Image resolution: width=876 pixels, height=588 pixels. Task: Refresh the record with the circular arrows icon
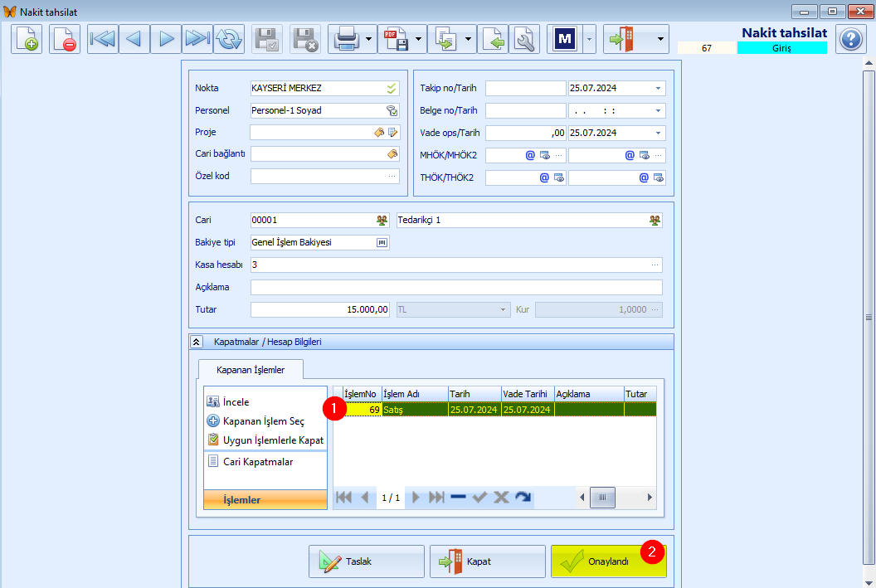pyautogui.click(x=229, y=39)
